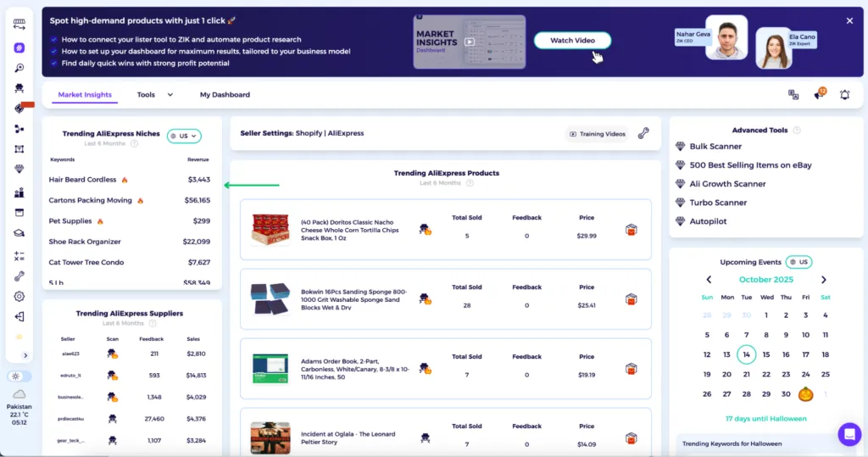Viewport: 868px width, 457px height.
Task: Scan supplier edruto_it spy icon
Action: 113,376
